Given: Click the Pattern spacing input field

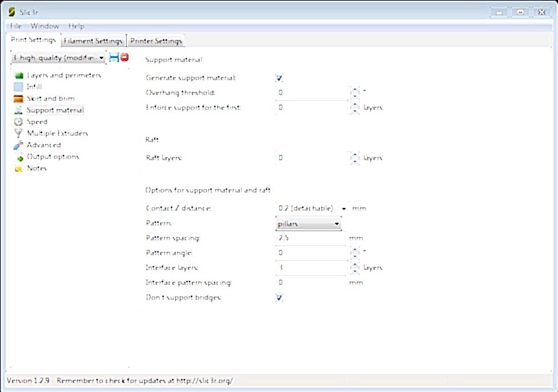Looking at the screenshot, I should 312,238.
